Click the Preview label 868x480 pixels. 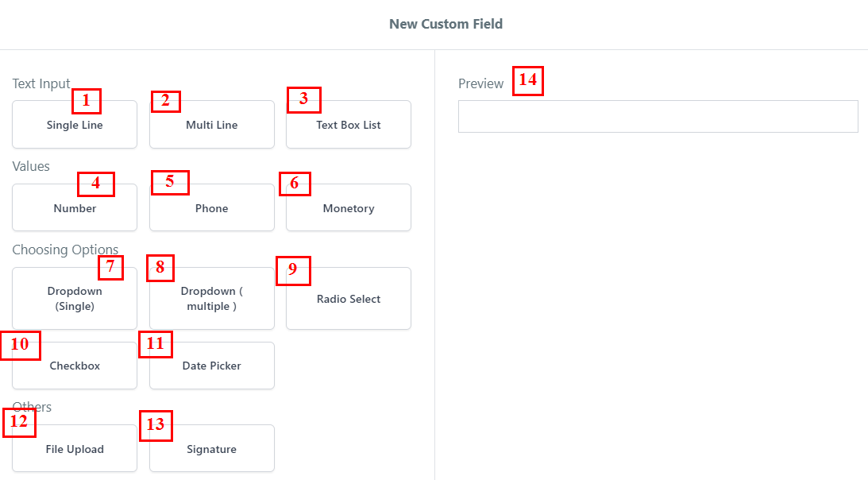pos(480,83)
